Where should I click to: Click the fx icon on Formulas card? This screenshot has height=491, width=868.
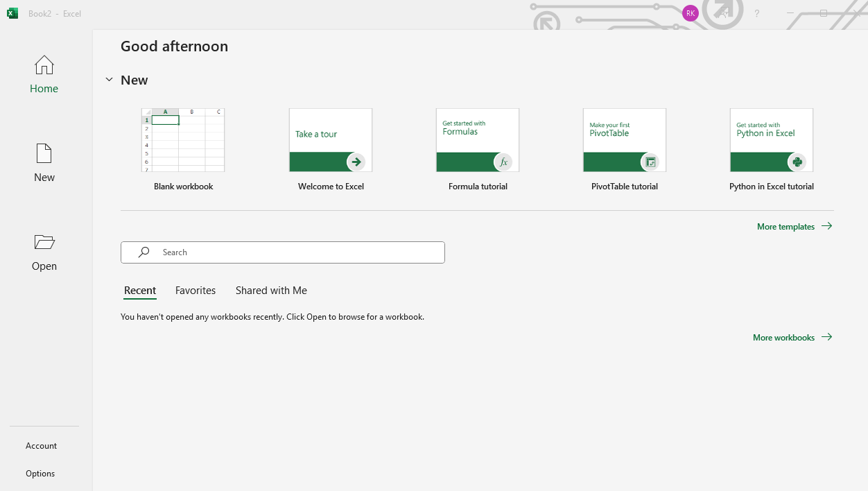503,162
